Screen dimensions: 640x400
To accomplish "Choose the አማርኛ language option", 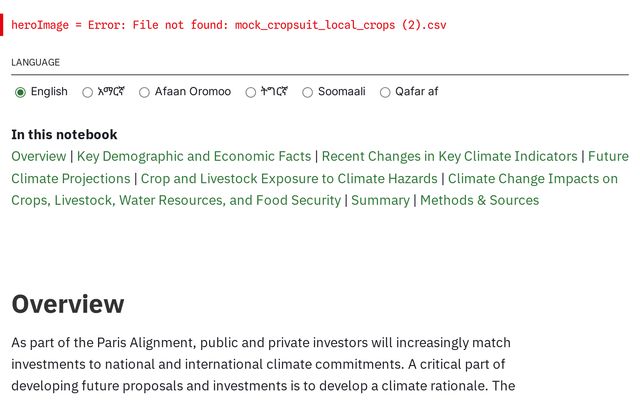I will 88,92.
